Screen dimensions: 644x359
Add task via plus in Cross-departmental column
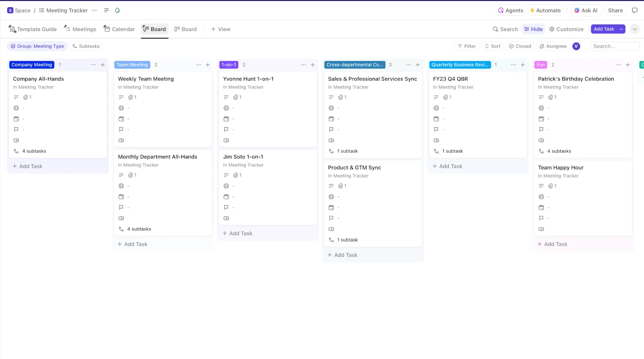pos(418,65)
